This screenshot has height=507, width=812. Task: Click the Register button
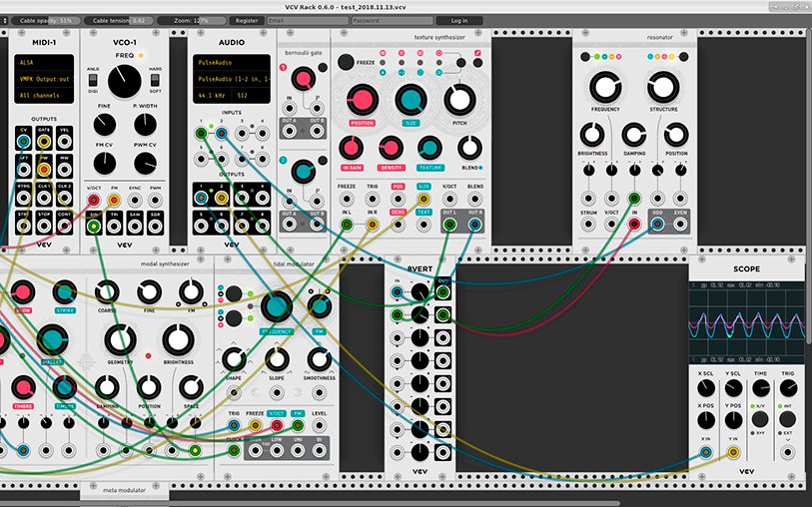pos(246,20)
